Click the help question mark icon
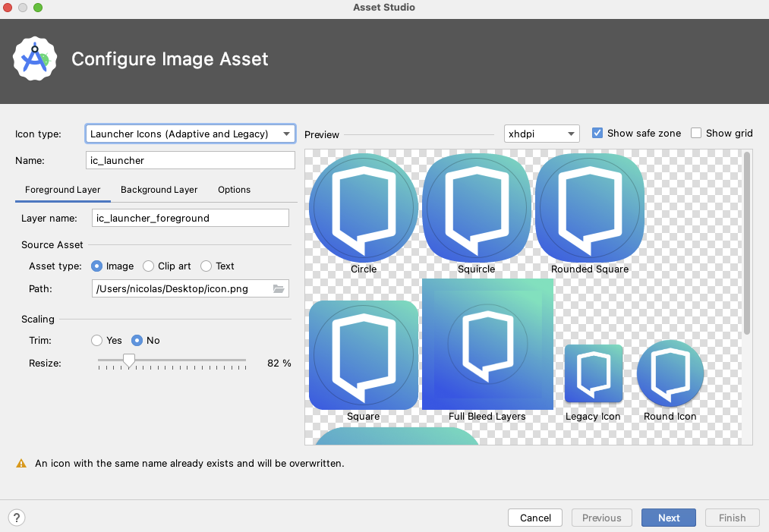 coord(17,518)
